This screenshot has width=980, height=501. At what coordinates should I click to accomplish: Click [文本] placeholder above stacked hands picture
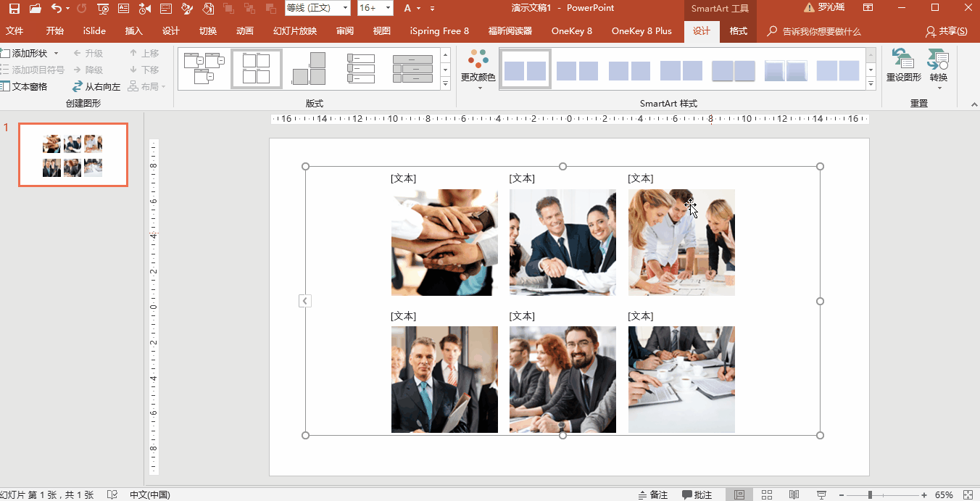point(403,178)
